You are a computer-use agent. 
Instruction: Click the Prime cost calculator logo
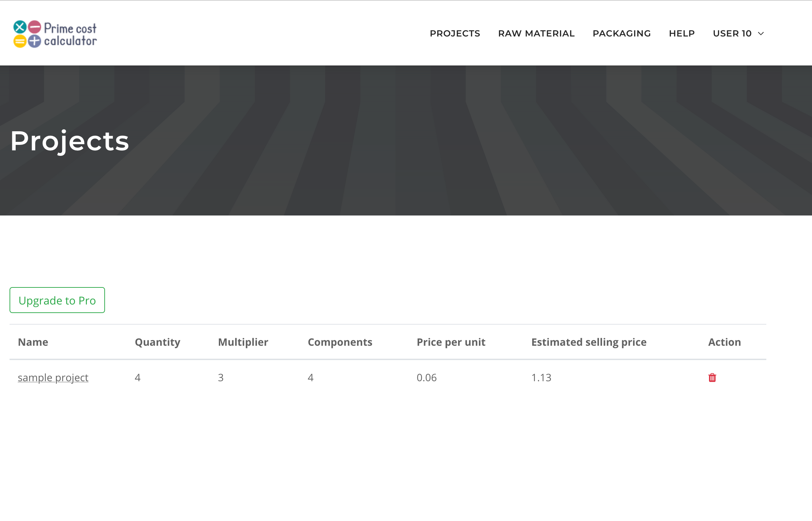(x=55, y=34)
